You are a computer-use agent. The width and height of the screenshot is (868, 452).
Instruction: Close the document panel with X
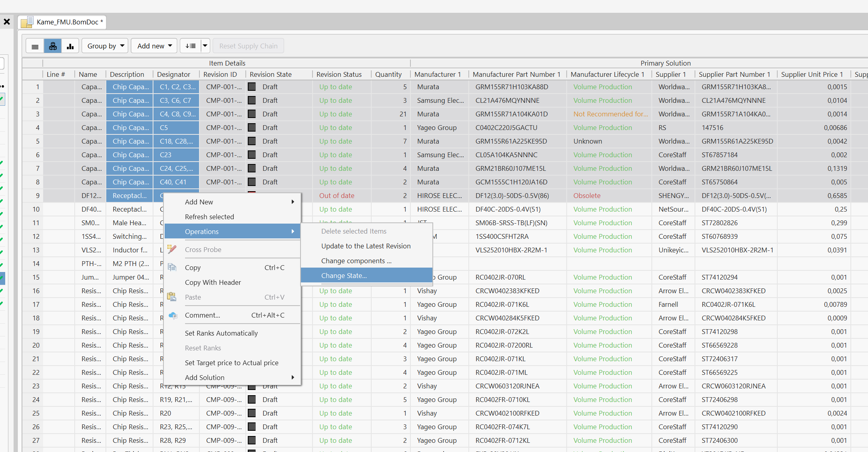tap(7, 22)
